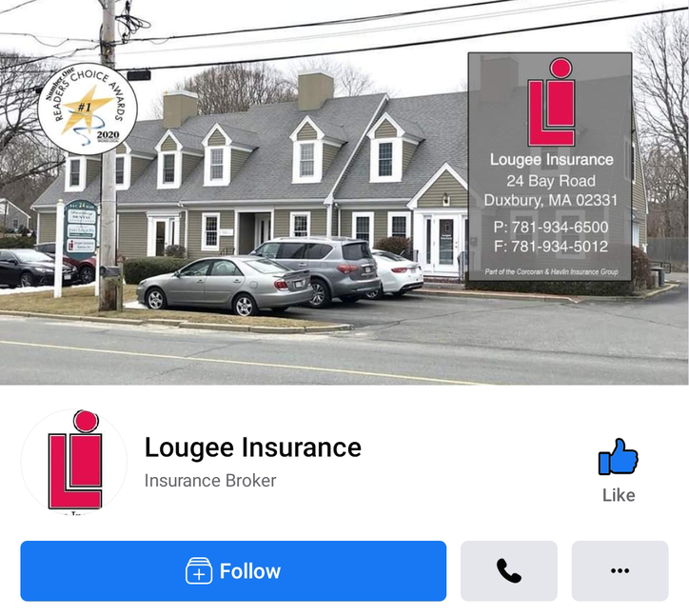Open the three-dots more options button
The image size is (689, 616).
(620, 570)
